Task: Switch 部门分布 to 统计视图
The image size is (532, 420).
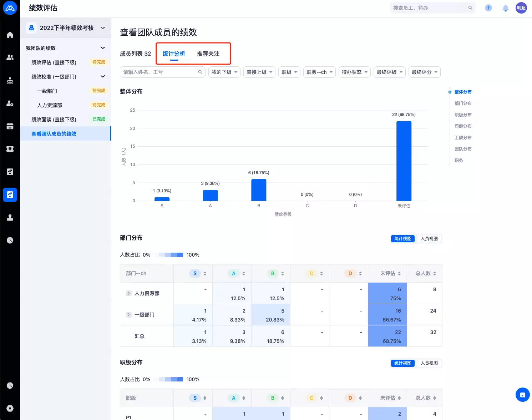Action: (403, 239)
